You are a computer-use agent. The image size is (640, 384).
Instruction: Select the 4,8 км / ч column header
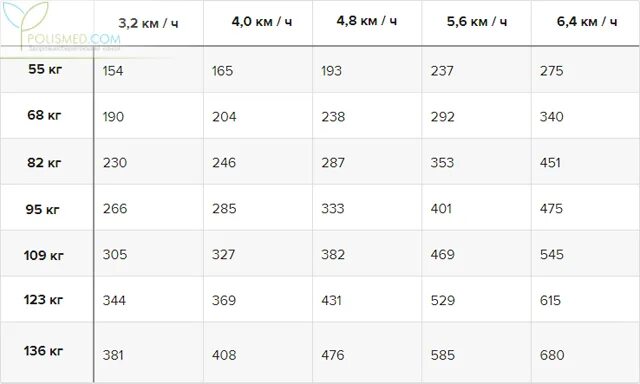click(x=367, y=20)
